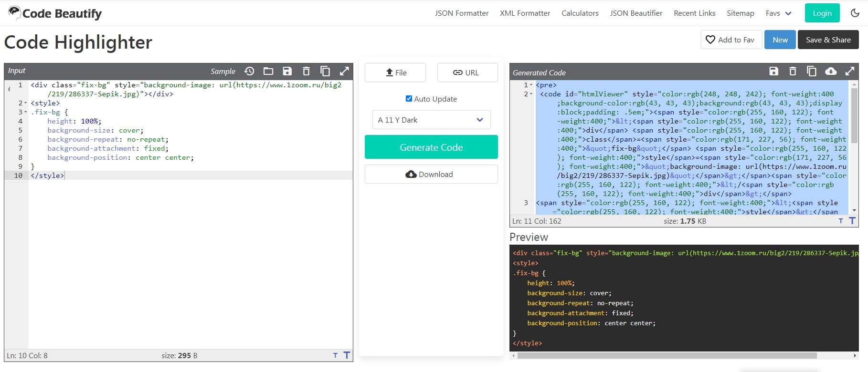The width and height of the screenshot is (868, 372).
Task: Toggle dark mode moon icon
Action: [x=855, y=13]
